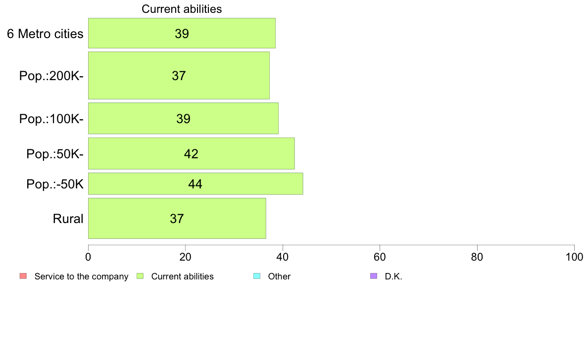Click the purple D.K. legend swatch
This screenshot has width=588, height=364.
(374, 276)
